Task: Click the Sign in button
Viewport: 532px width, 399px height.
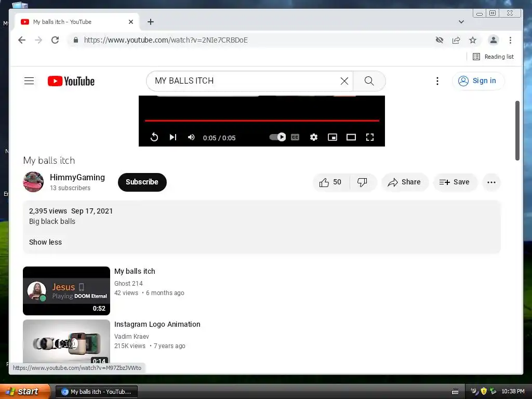Action: [478, 81]
